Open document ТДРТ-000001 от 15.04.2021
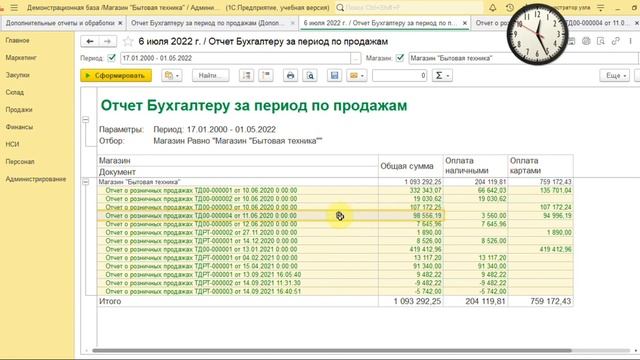The width and height of the screenshot is (640, 360). [201, 266]
